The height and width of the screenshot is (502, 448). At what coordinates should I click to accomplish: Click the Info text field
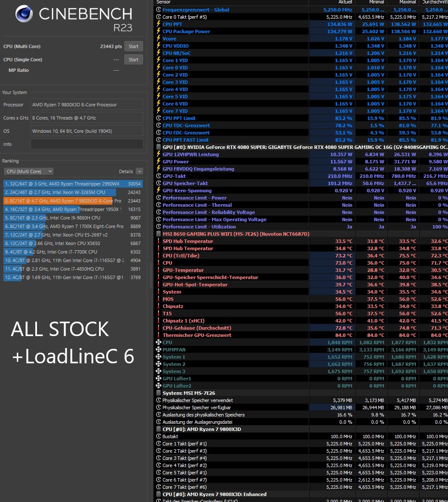pos(87,144)
